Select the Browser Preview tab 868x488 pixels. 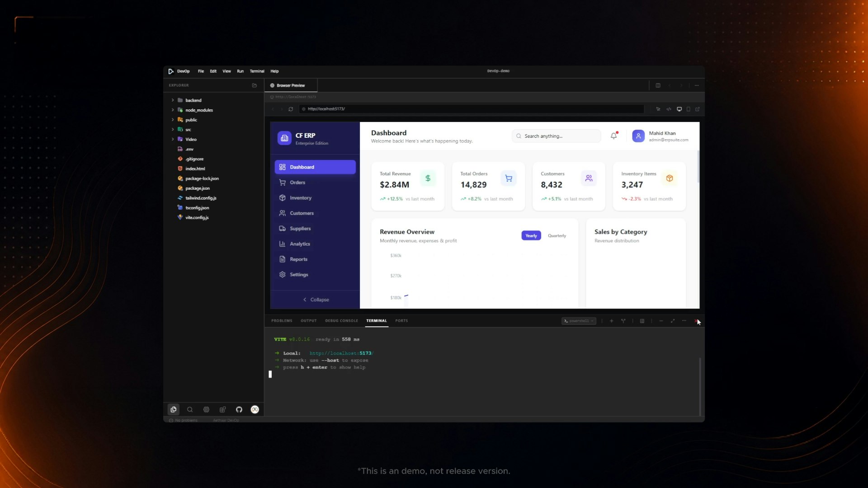click(x=291, y=85)
